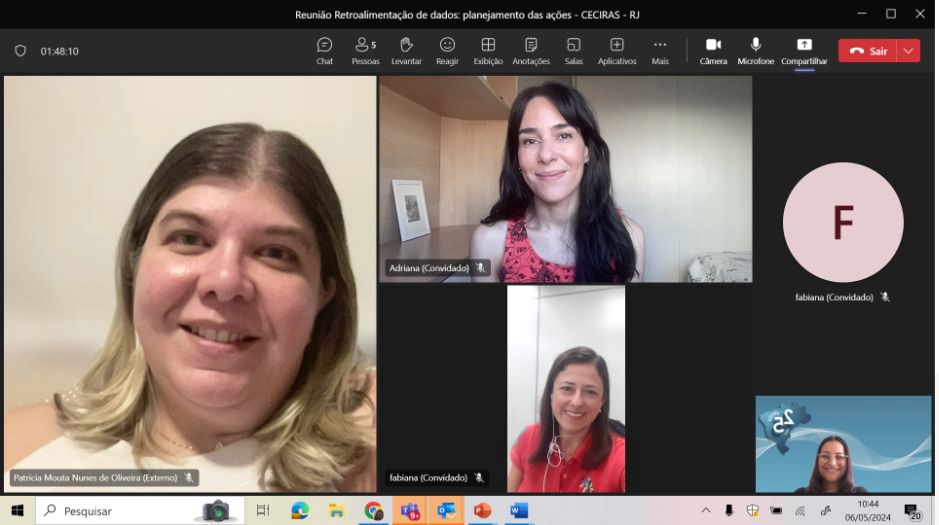Open the Mais options menu
The height and width of the screenshot is (525, 939).
tap(660, 50)
